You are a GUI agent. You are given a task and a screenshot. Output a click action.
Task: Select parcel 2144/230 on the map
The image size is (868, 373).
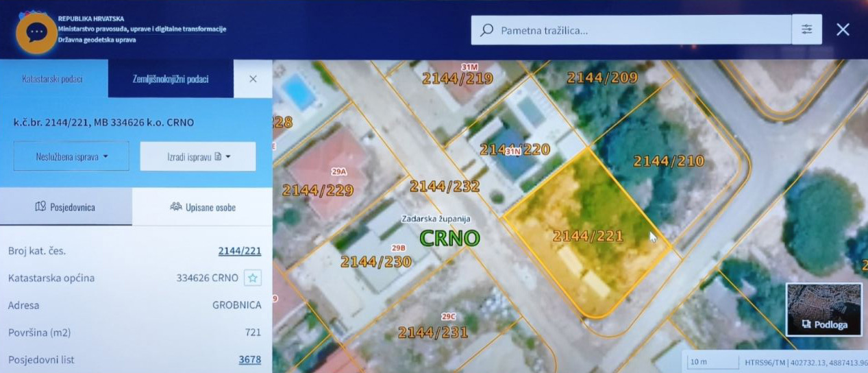[375, 262]
